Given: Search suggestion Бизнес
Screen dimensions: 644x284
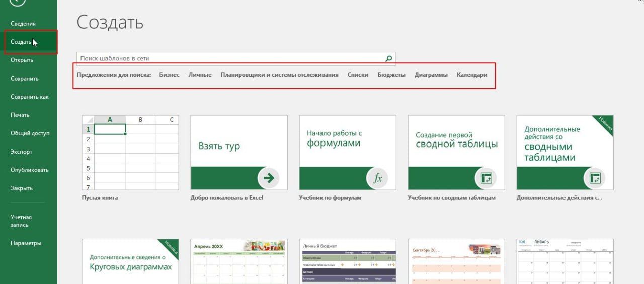Looking at the screenshot, I should tap(169, 75).
